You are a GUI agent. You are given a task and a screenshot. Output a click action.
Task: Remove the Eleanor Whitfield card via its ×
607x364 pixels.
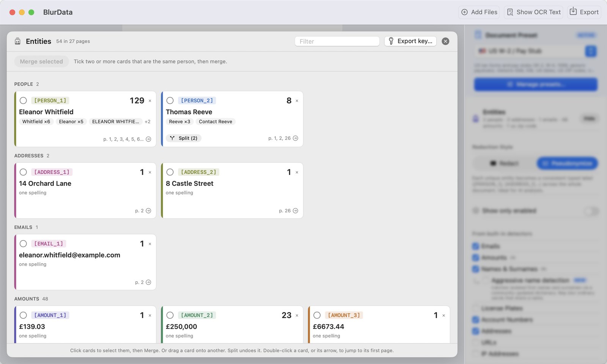point(150,101)
